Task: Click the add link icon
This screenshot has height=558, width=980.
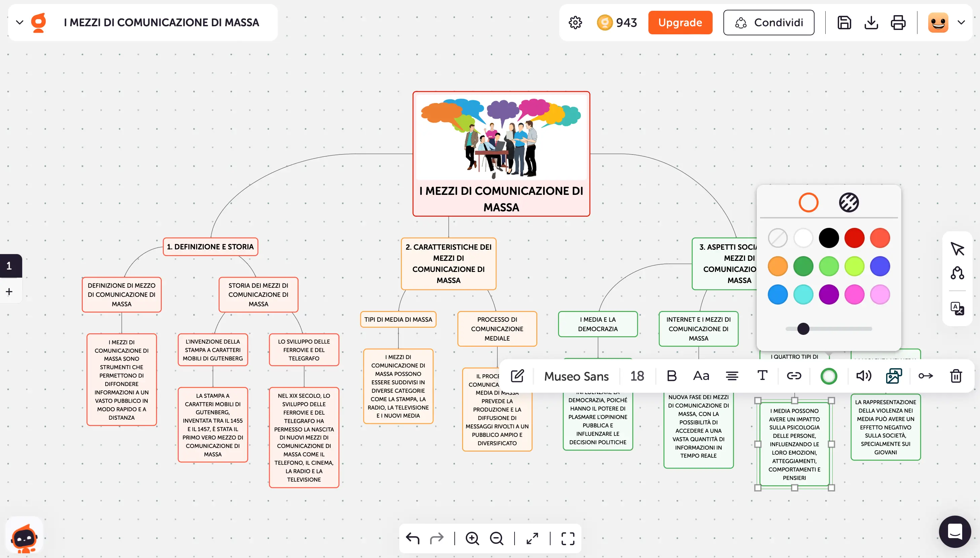Action: coord(794,376)
